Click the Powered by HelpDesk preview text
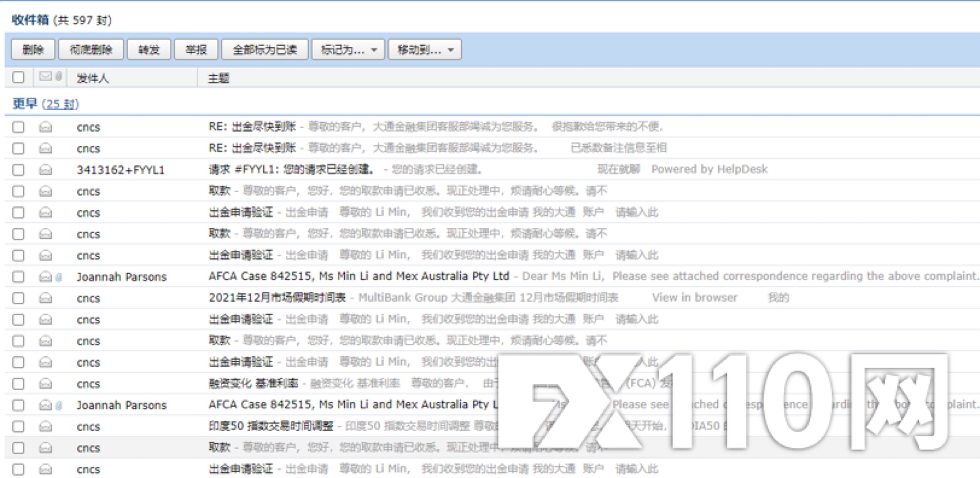Image resolution: width=980 pixels, height=478 pixels. [x=709, y=169]
